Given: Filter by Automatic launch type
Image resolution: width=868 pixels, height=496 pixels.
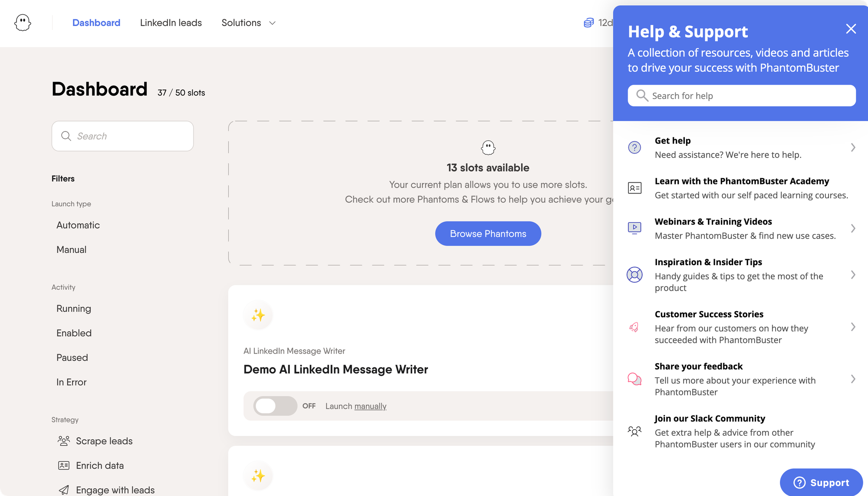Looking at the screenshot, I should coord(78,225).
